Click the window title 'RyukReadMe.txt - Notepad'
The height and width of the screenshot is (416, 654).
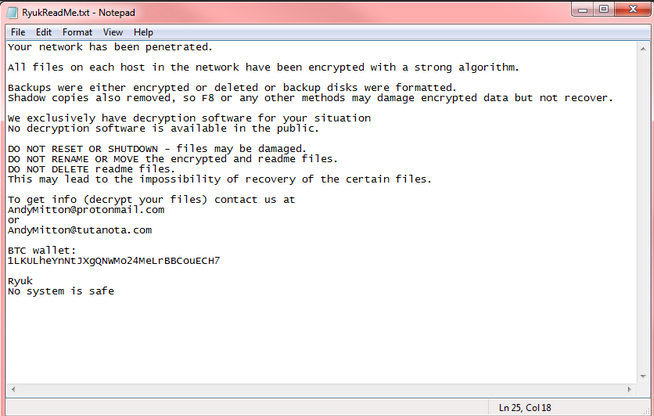coord(78,13)
